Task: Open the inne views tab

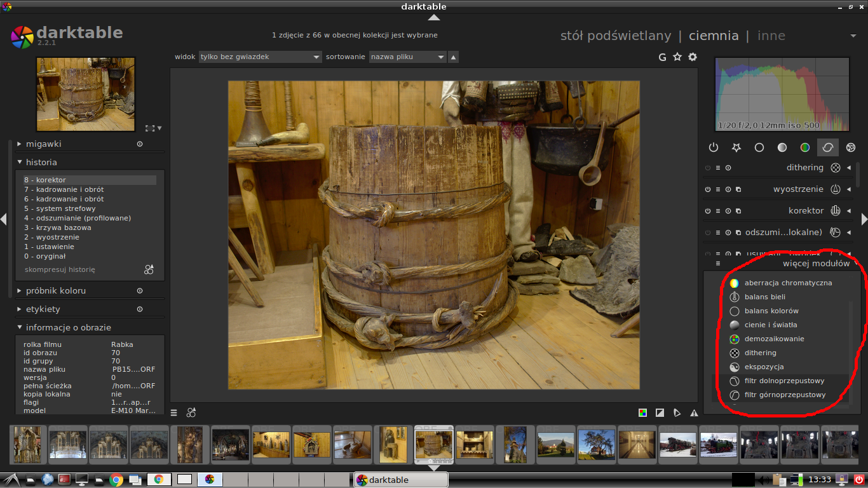Action: pyautogui.click(x=771, y=36)
